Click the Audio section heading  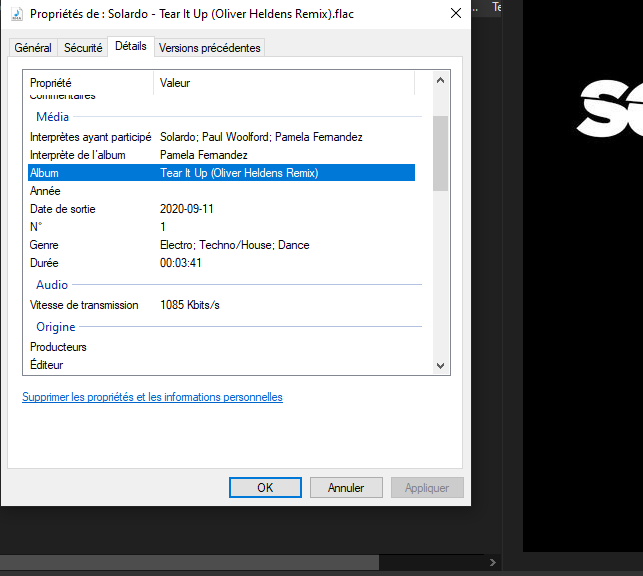coord(52,285)
